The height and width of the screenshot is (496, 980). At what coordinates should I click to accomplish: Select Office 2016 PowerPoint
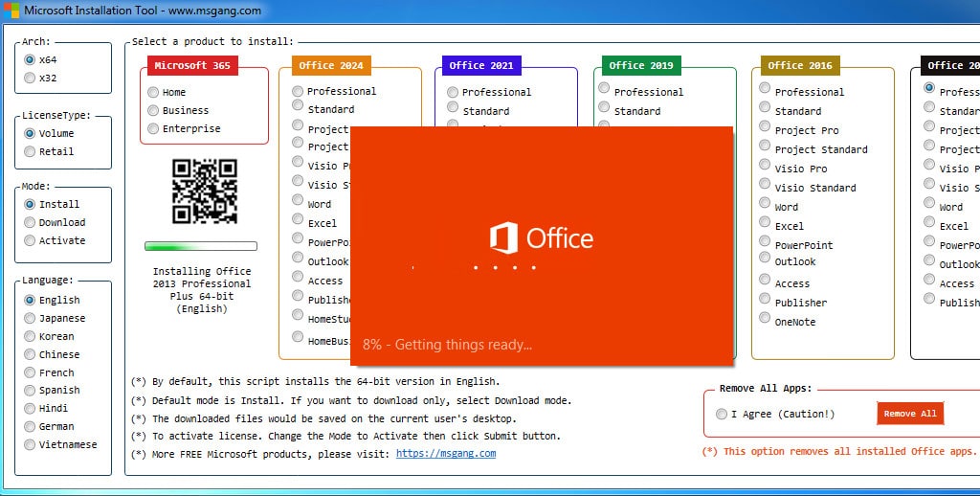click(765, 241)
